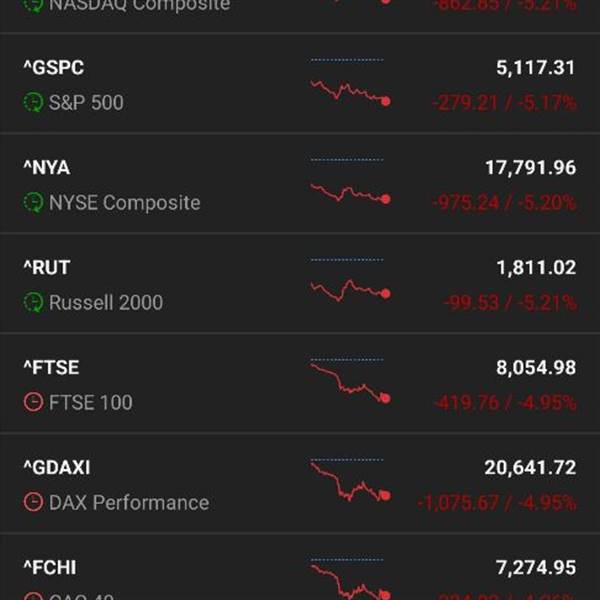The height and width of the screenshot is (600, 600).
Task: Open the DAX Performance sparkline chart
Action: (x=349, y=481)
